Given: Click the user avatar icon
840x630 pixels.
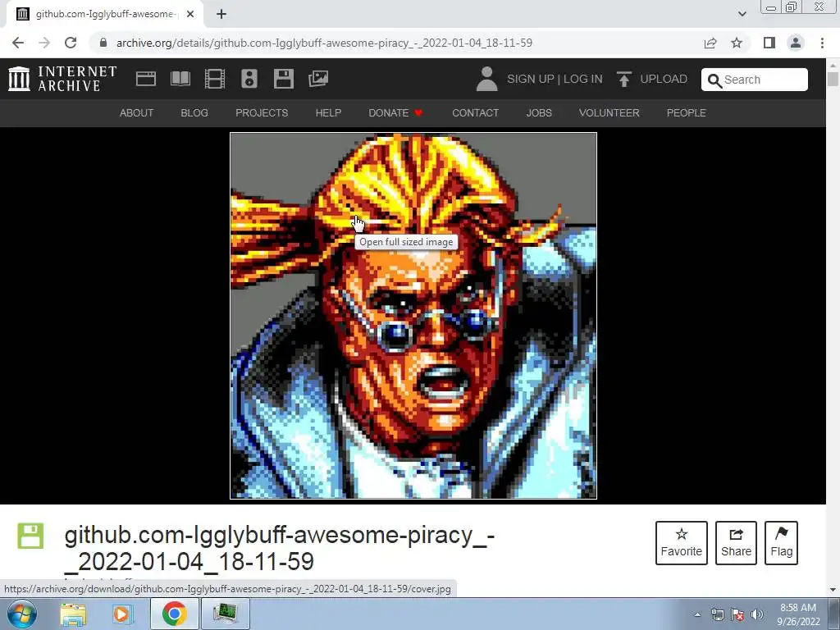Looking at the screenshot, I should (486, 79).
